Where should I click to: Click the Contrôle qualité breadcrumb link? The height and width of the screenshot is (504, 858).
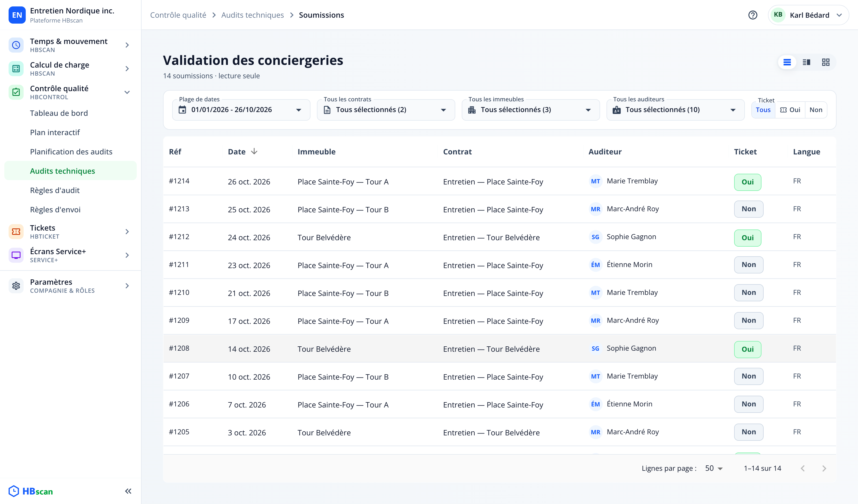[x=178, y=15]
